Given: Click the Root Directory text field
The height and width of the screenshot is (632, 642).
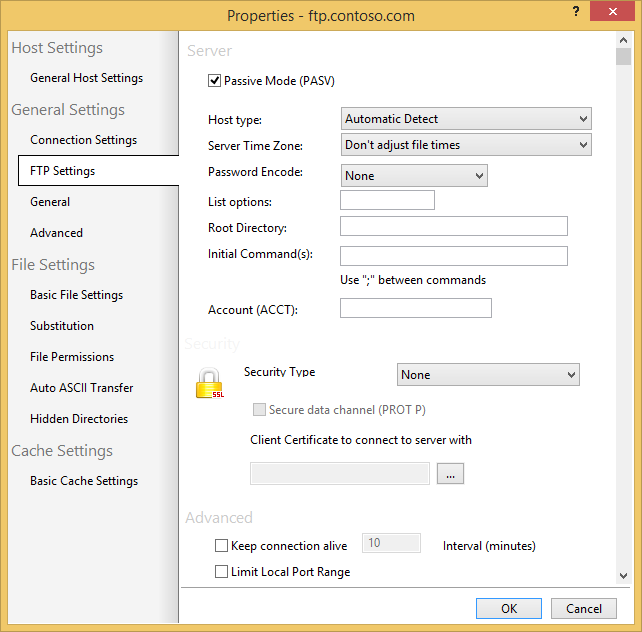Looking at the screenshot, I should (454, 227).
